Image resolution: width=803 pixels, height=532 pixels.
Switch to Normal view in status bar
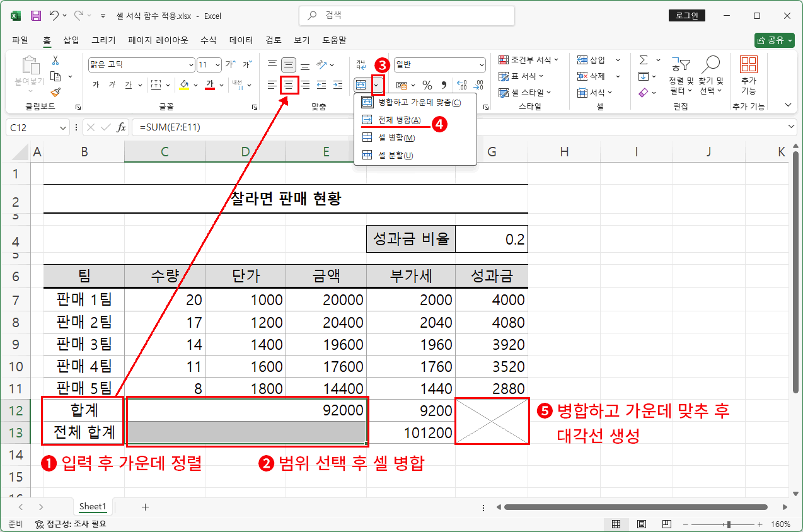(x=616, y=524)
